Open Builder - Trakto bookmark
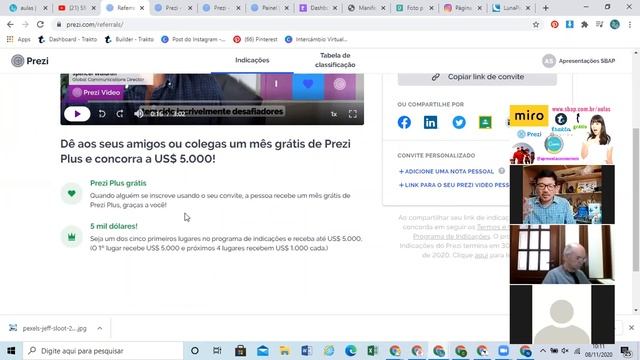Screen dimensions: 640x360 pyautogui.click(x=129, y=40)
